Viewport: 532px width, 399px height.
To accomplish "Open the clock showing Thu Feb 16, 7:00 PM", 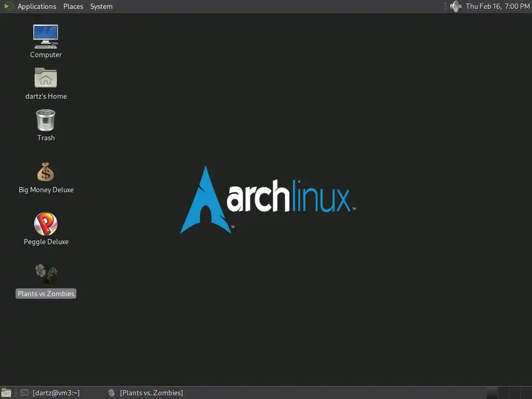I will (497, 6).
